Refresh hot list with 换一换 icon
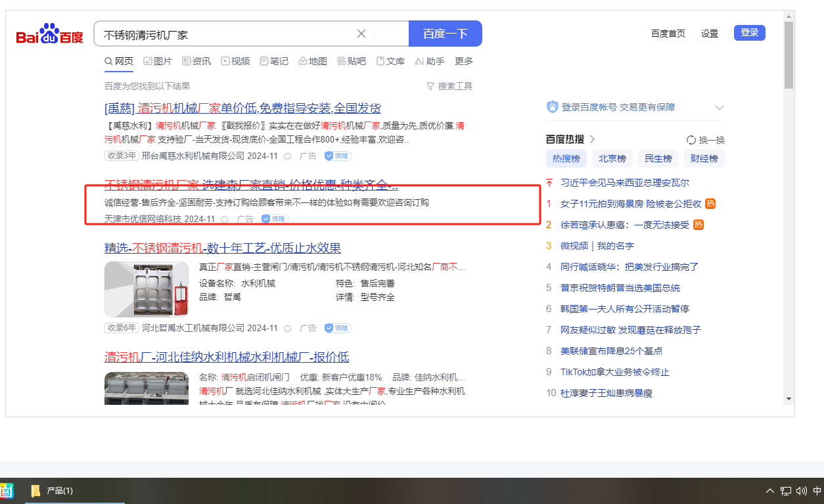The width and height of the screenshot is (824, 504). 691,140
